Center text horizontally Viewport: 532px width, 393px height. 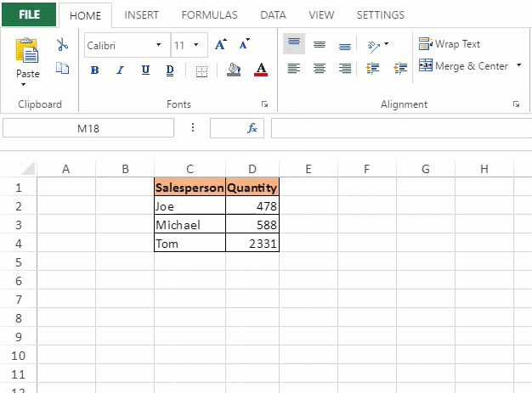320,69
